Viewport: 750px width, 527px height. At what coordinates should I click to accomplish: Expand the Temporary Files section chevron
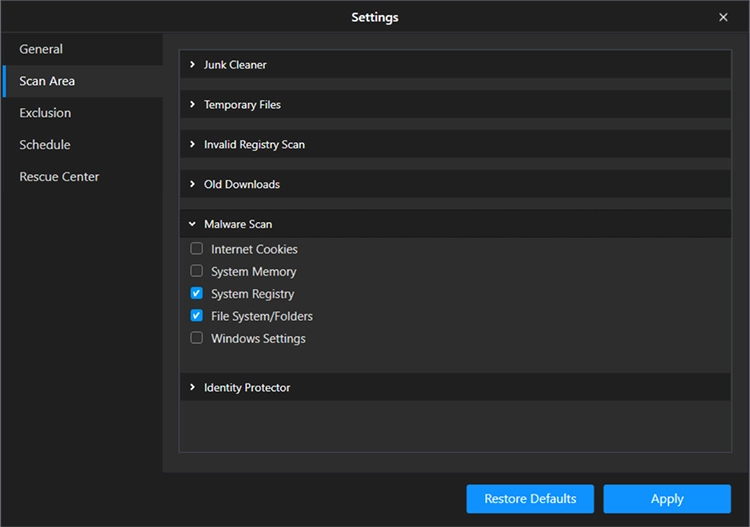(192, 104)
